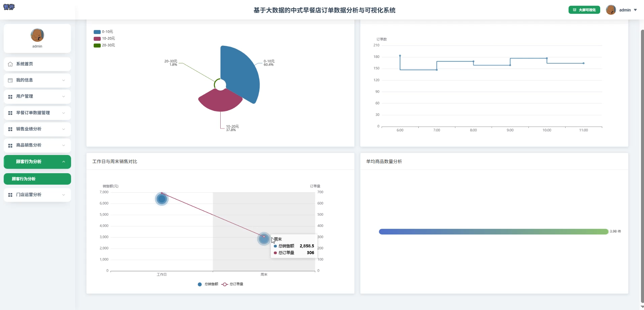Click the grid icon beside 早餐订单数据管理
Image resolution: width=644 pixels, height=310 pixels.
10,113
